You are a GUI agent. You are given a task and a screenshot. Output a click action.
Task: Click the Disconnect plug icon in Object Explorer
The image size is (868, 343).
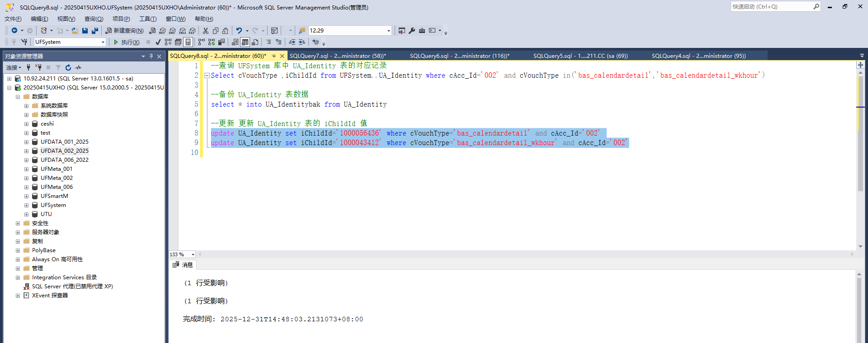pos(38,67)
